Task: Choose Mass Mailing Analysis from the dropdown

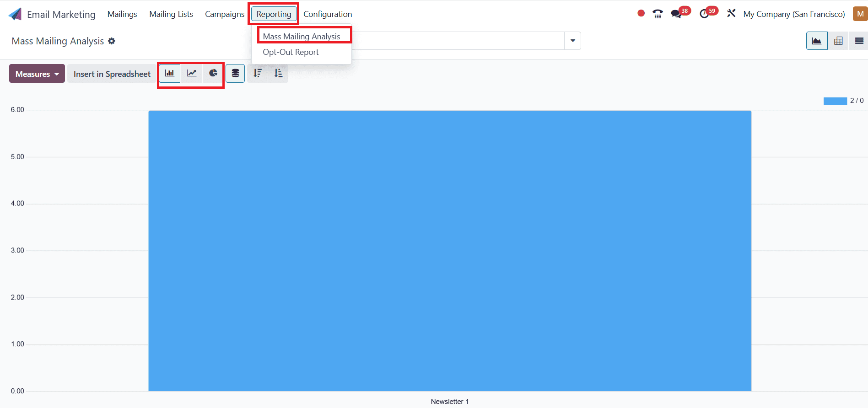Action: pos(302,37)
